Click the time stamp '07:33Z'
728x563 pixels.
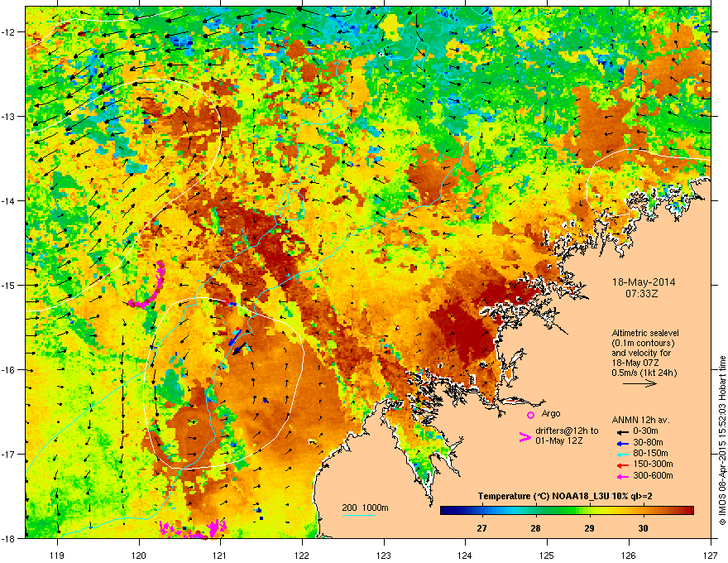click(x=644, y=294)
